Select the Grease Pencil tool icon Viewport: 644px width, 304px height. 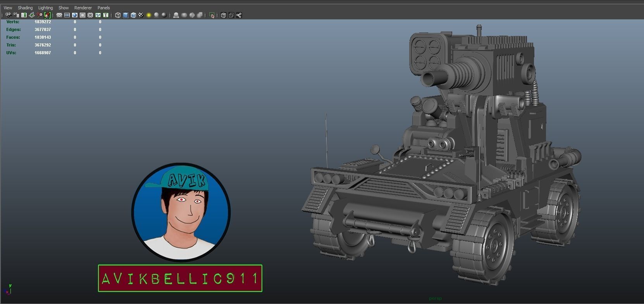pos(47,15)
